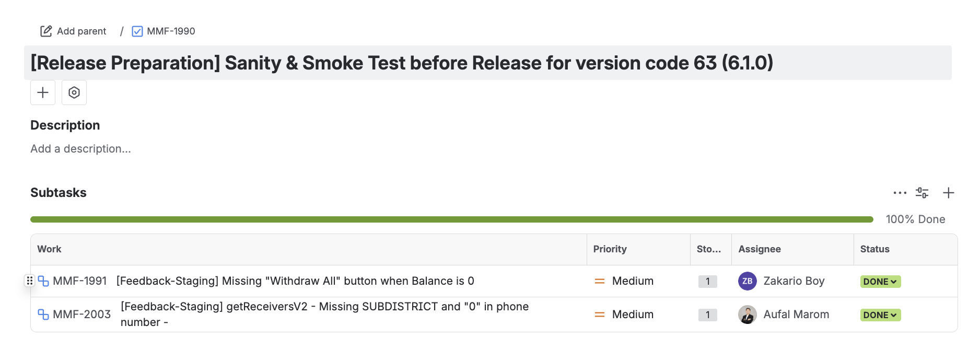Click the hexagon apps icon below title
980x349 pixels.
[x=74, y=92]
